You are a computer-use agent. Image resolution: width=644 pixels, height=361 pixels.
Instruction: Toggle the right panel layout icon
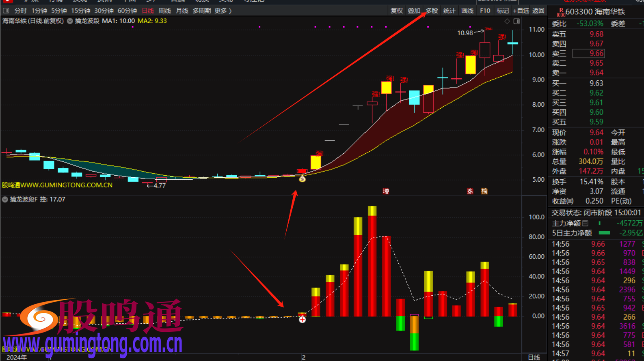[516, 21]
